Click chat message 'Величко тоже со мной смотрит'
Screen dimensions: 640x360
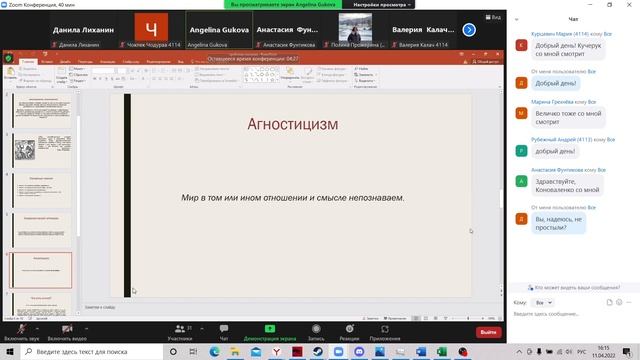(x=568, y=118)
